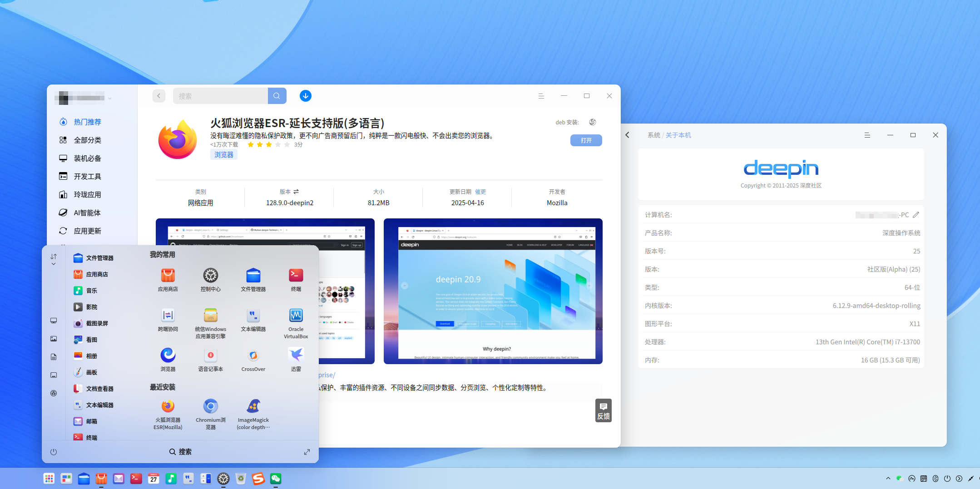980x489 pixels.
Task: Open CrossOver in launcher favorites
Action: pyautogui.click(x=253, y=361)
